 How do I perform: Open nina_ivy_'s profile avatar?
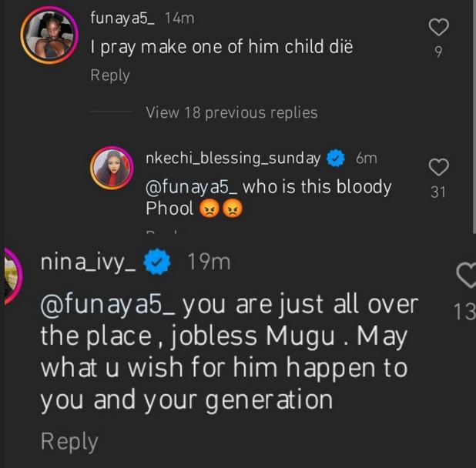(x=10, y=275)
